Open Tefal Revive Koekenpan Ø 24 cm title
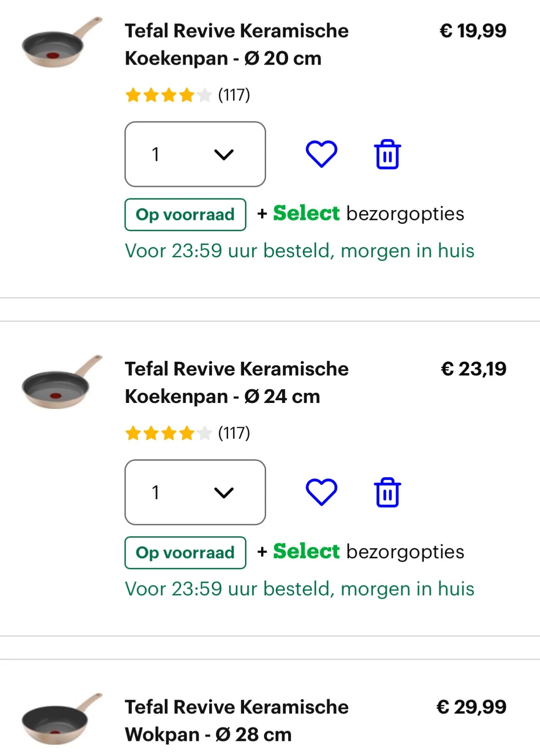Viewport: 540px width, 756px height. (x=236, y=382)
